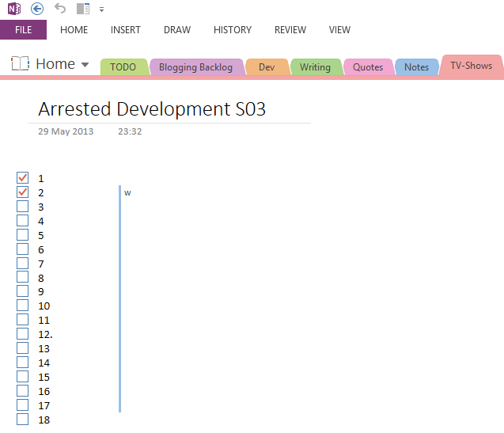Open the Blogging Backlog section tab
The image size is (504, 433).
(x=195, y=67)
